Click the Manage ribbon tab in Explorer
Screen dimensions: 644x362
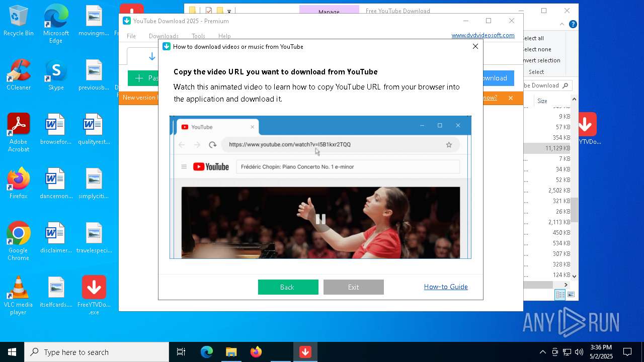point(329,11)
